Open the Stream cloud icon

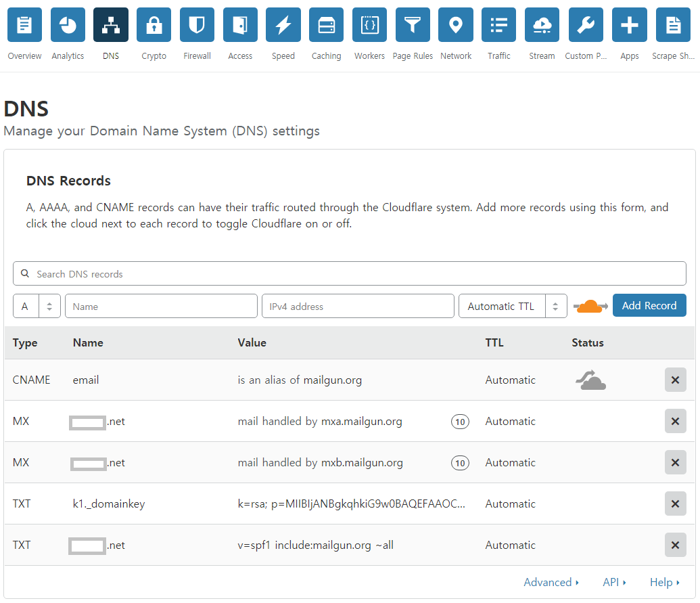(542, 24)
